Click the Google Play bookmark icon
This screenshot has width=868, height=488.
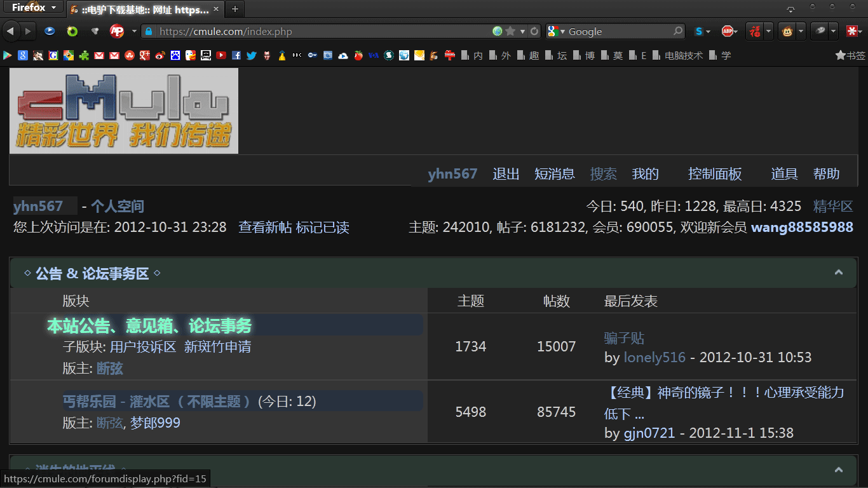click(x=7, y=55)
